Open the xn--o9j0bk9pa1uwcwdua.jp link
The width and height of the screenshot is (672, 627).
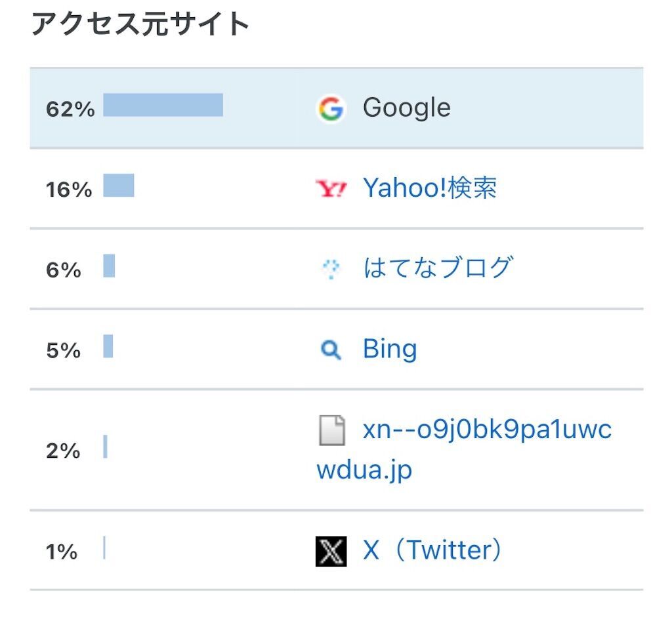coord(464,450)
